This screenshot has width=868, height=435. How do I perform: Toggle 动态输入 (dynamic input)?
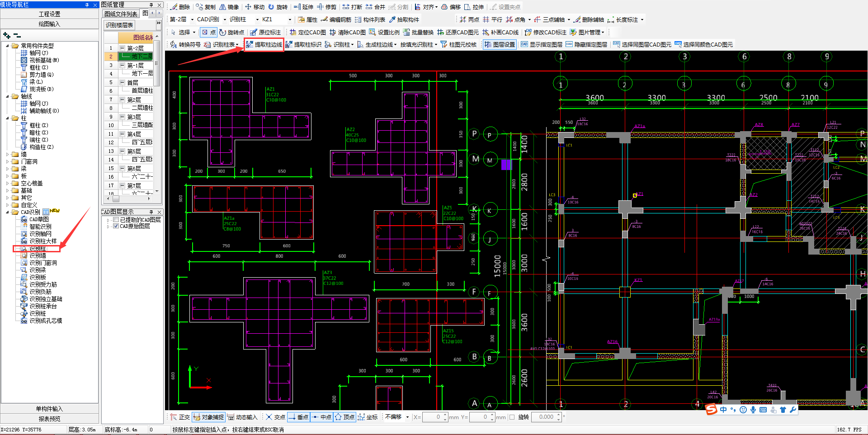(242, 417)
